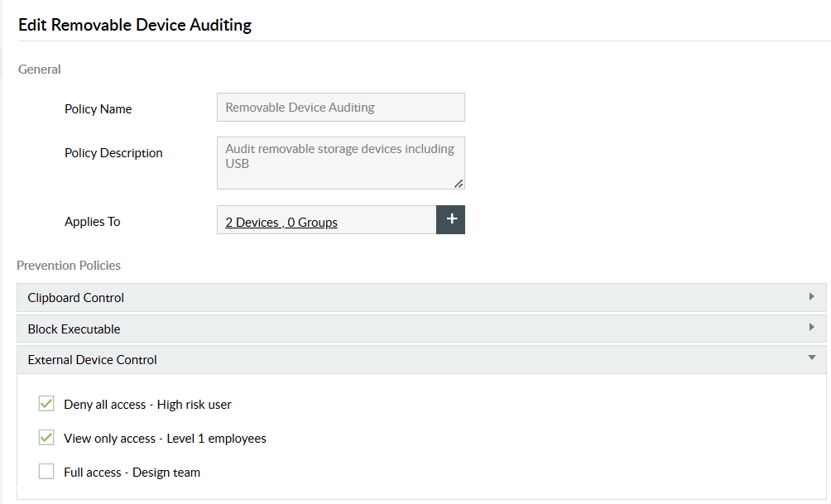Open the 2 Devices, 0 Groups link
This screenshot has height=504, width=831.
click(281, 222)
